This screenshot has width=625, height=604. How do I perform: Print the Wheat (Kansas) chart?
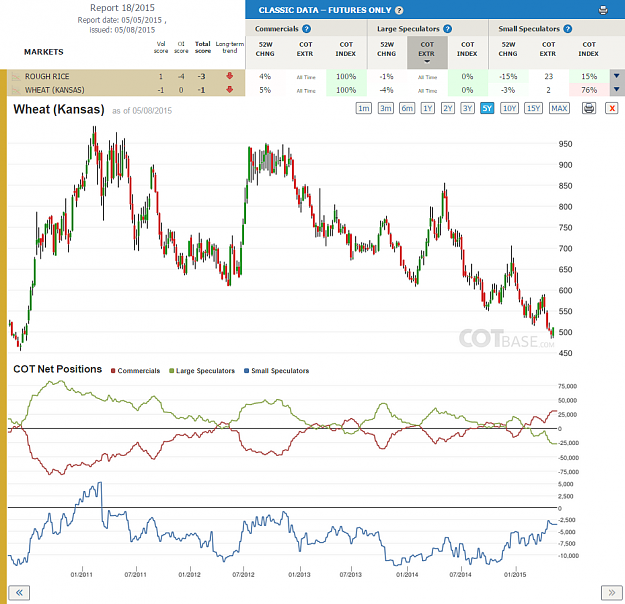[589, 108]
